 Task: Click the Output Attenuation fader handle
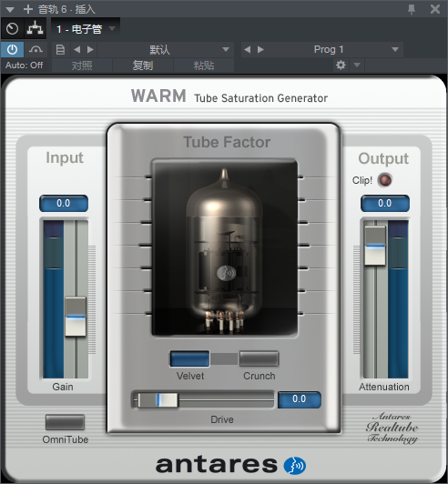(375, 246)
